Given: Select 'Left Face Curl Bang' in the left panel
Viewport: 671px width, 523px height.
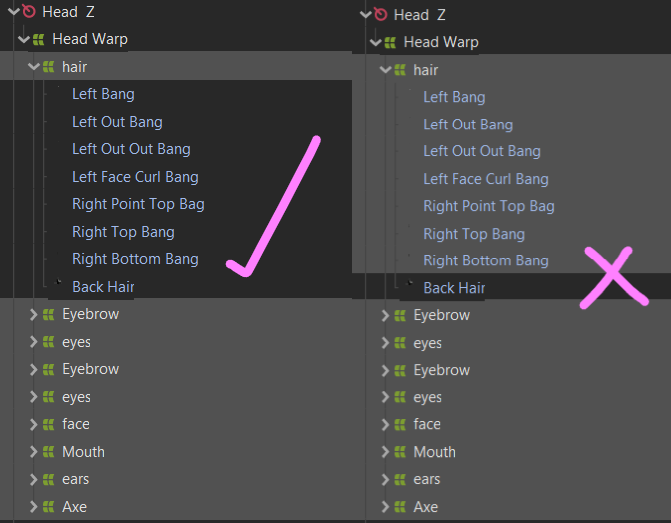Looking at the screenshot, I should click(135, 177).
